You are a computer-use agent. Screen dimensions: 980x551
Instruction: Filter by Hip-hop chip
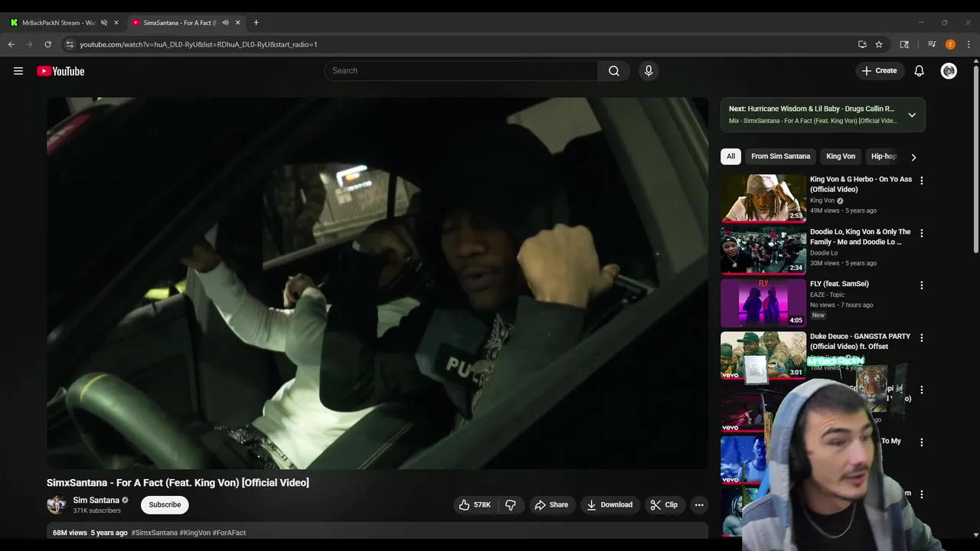[884, 156]
